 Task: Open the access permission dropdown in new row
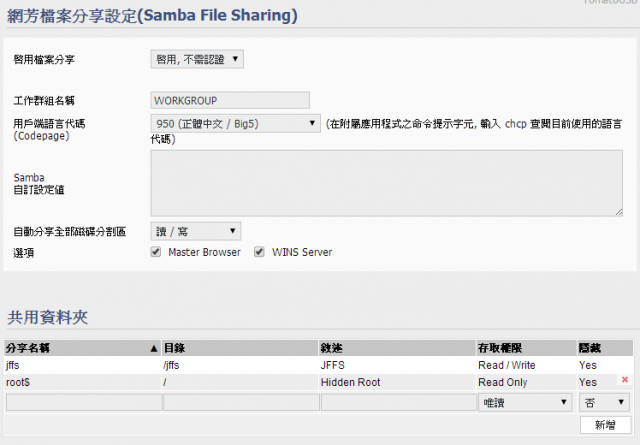[525, 403]
